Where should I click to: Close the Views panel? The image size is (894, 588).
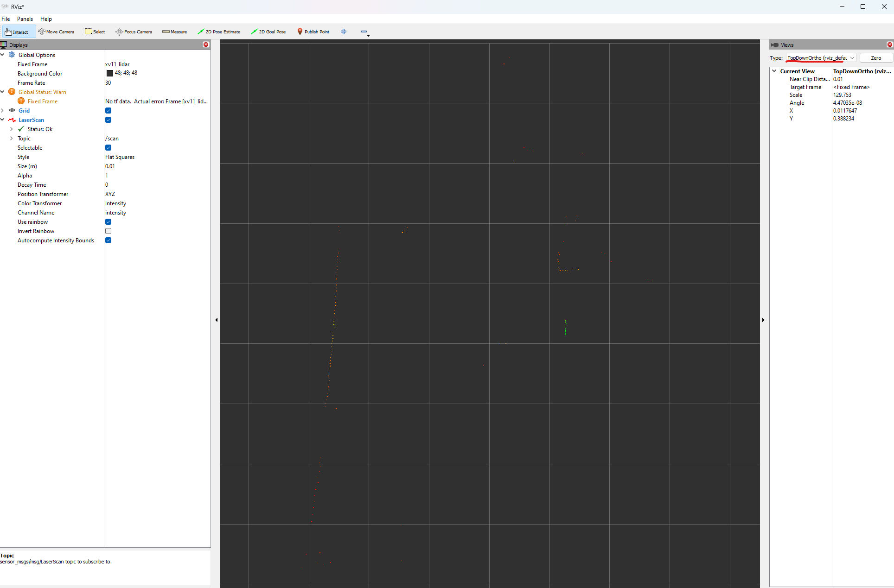click(x=889, y=44)
